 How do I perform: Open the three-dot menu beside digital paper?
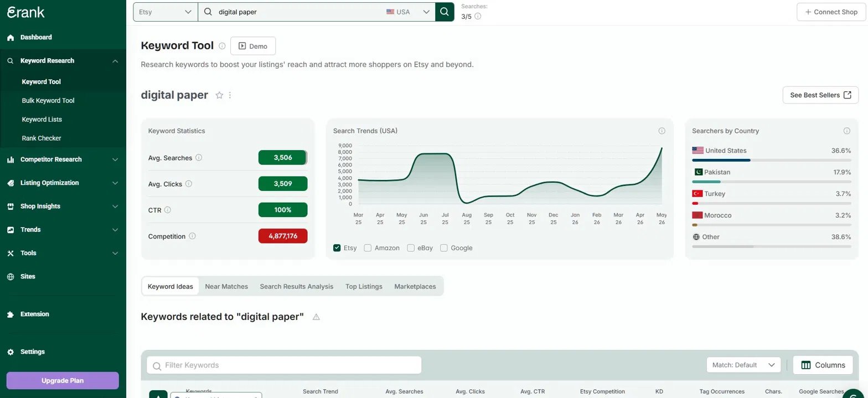click(x=230, y=95)
